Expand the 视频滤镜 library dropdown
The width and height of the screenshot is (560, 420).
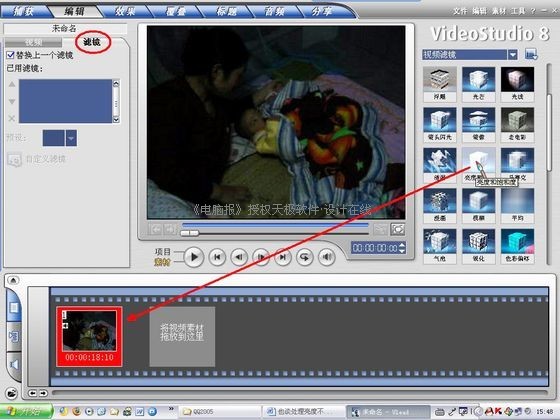[513, 55]
